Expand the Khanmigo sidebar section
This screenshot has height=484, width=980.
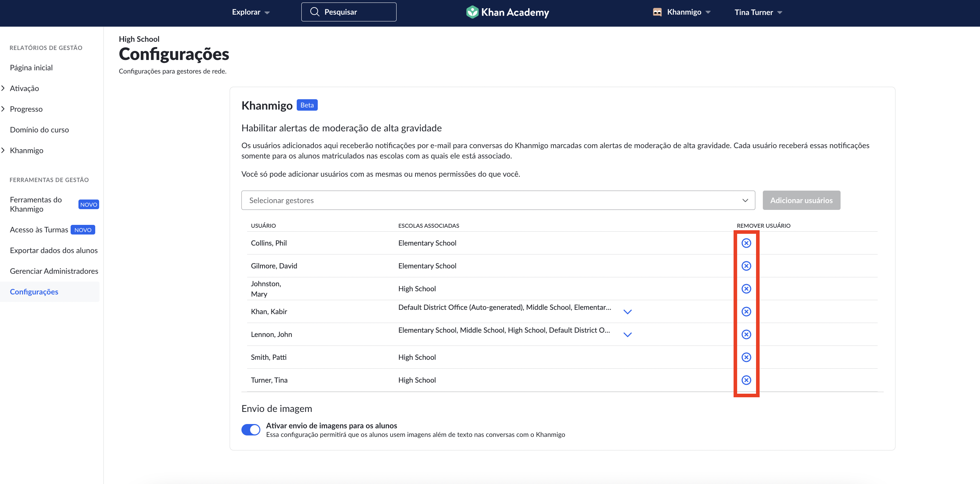(3, 150)
